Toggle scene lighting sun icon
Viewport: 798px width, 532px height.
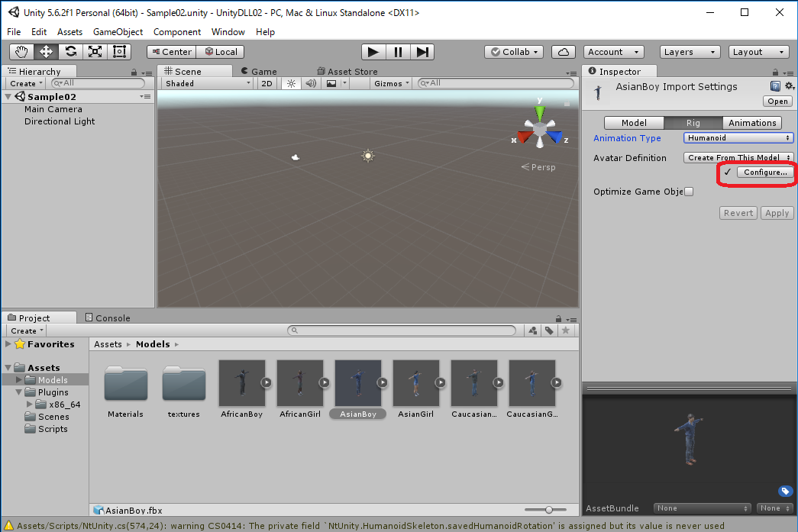click(291, 83)
